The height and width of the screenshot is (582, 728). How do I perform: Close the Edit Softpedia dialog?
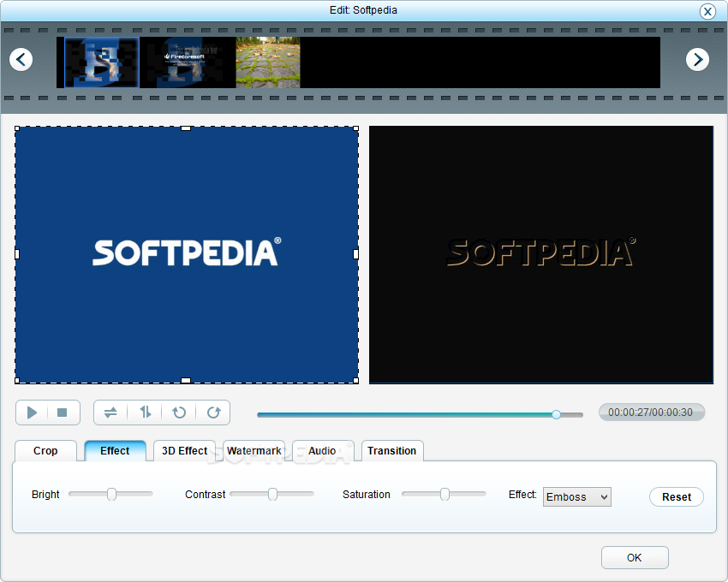[x=707, y=11]
